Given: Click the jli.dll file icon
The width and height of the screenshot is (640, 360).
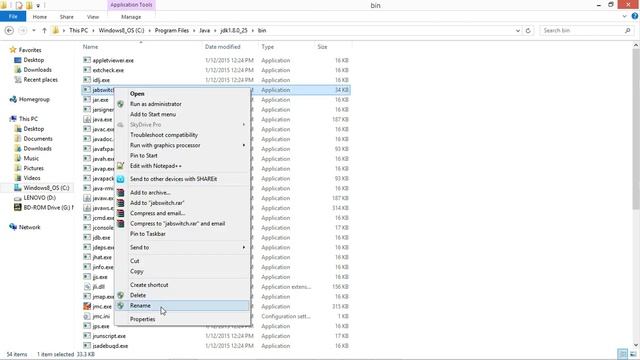Looking at the screenshot, I should (87, 287).
